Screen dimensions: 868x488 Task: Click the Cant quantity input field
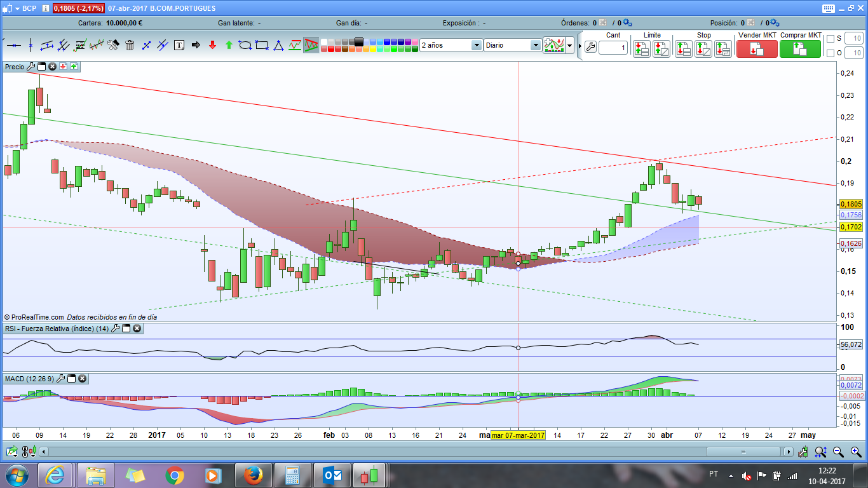[613, 48]
